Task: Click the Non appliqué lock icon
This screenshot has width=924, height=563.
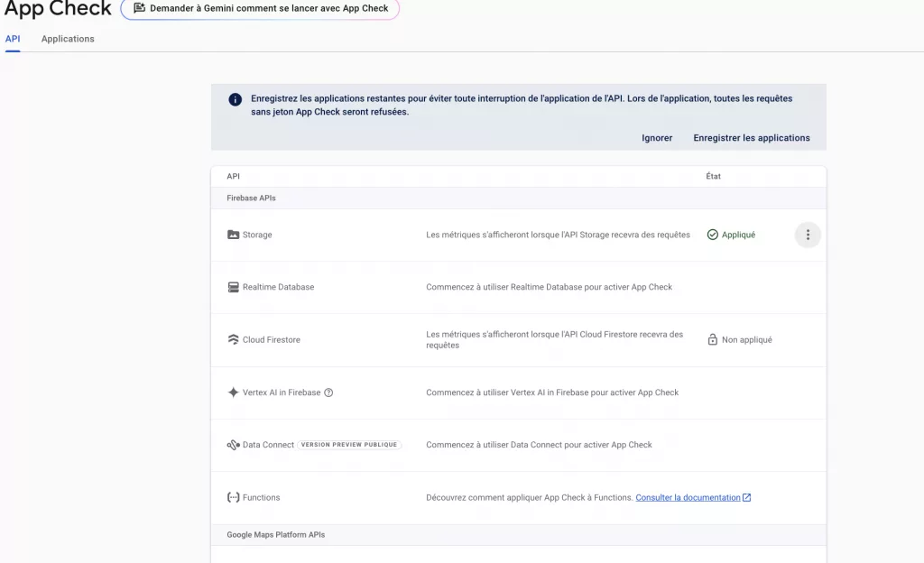Action: (x=713, y=340)
